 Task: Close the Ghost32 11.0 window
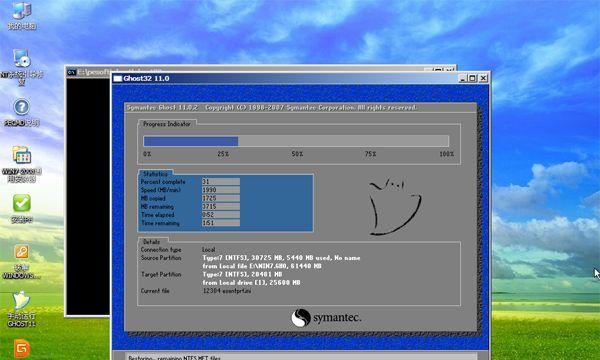483,78
